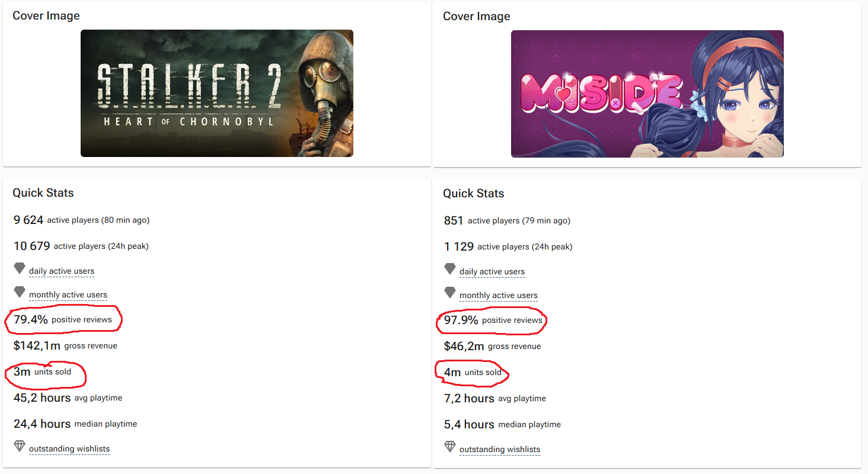Viewport: 868px width, 474px height.
Task: Open MiSide daily active users link
Action: coord(492,271)
